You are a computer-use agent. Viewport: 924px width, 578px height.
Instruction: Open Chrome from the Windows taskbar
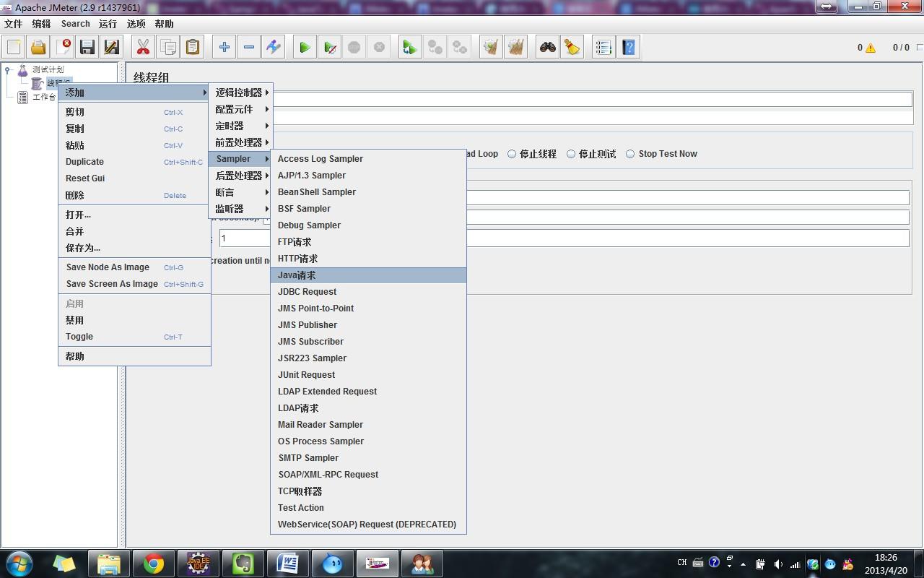pyautogui.click(x=153, y=564)
